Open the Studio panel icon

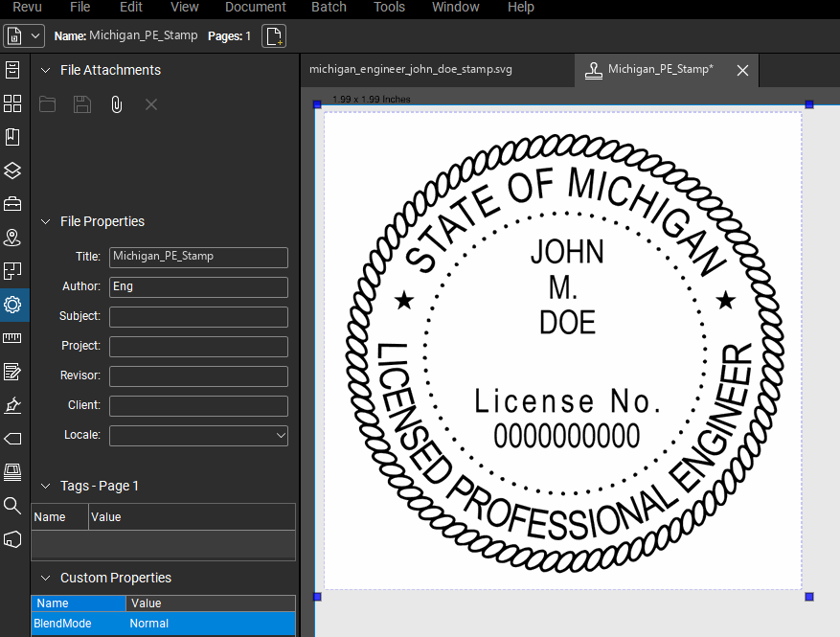click(x=12, y=539)
